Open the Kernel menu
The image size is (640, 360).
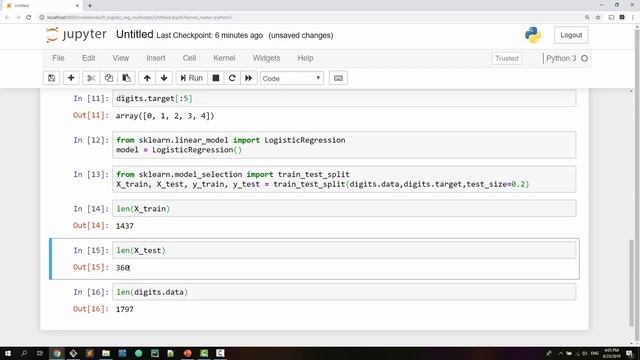pyautogui.click(x=224, y=58)
